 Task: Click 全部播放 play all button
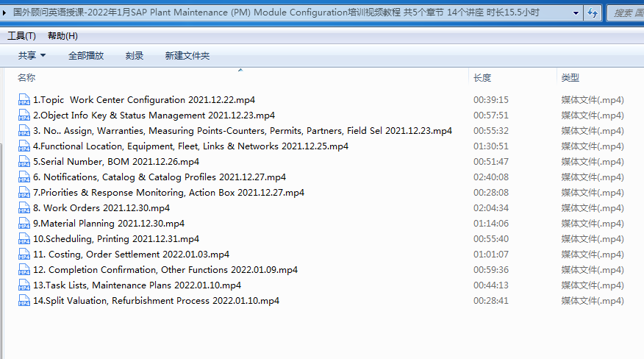coord(86,55)
